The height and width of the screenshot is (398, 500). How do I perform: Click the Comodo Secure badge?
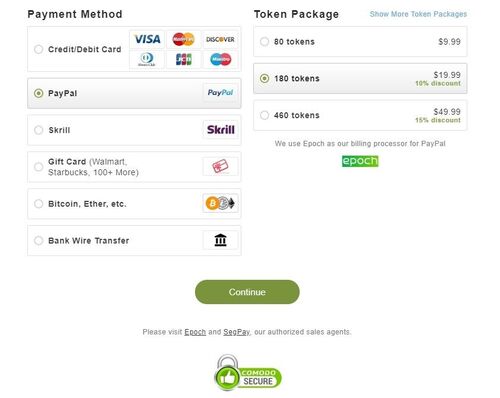tap(248, 373)
